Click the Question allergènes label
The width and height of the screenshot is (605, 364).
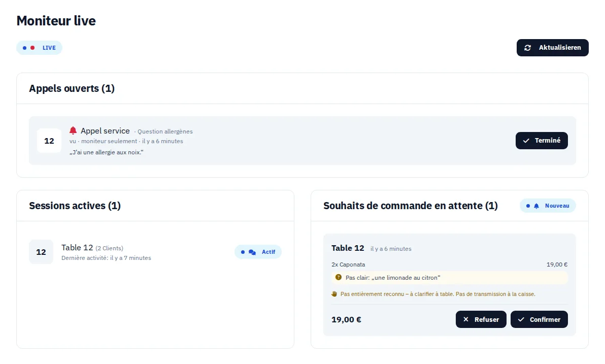[165, 131]
